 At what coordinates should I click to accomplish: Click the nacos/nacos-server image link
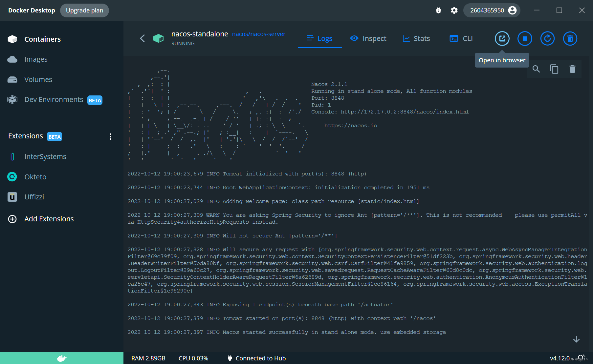(259, 34)
